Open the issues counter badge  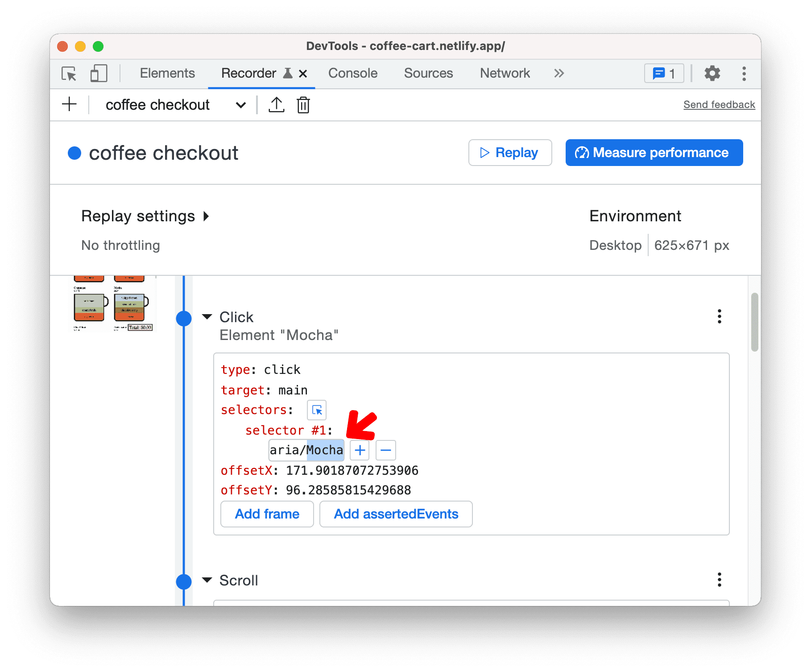click(x=664, y=74)
